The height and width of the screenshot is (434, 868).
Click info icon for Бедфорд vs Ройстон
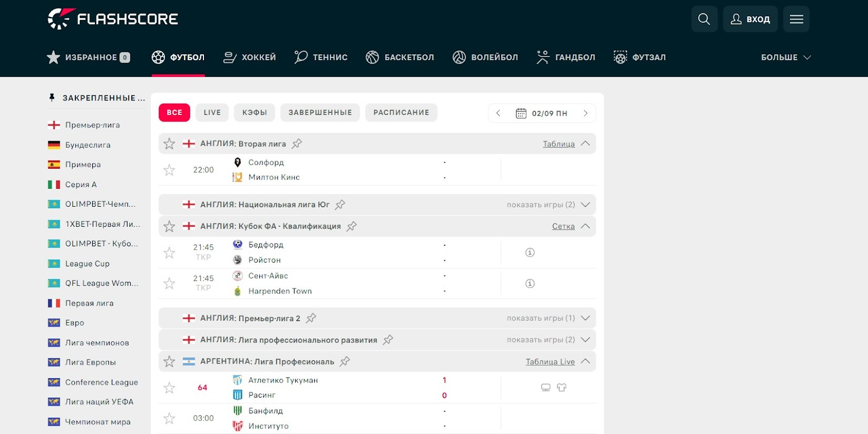(x=530, y=252)
